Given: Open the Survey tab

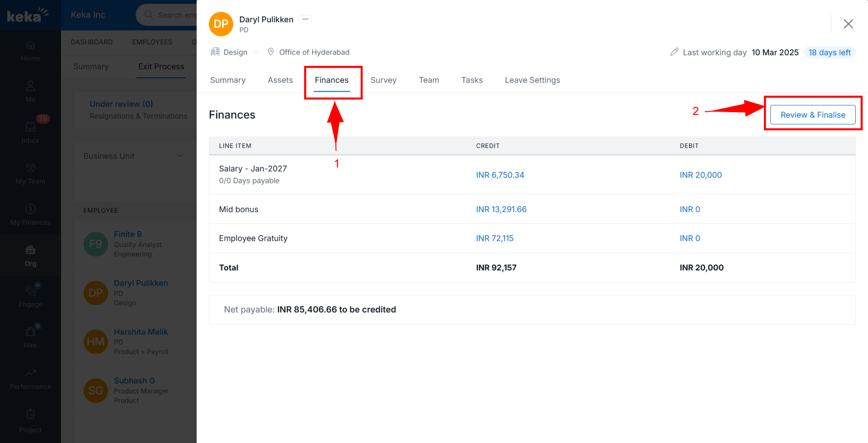Looking at the screenshot, I should [383, 80].
